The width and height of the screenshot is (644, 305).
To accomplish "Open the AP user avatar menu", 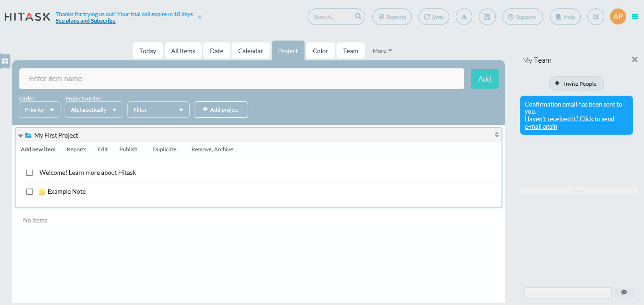I will pos(618,16).
